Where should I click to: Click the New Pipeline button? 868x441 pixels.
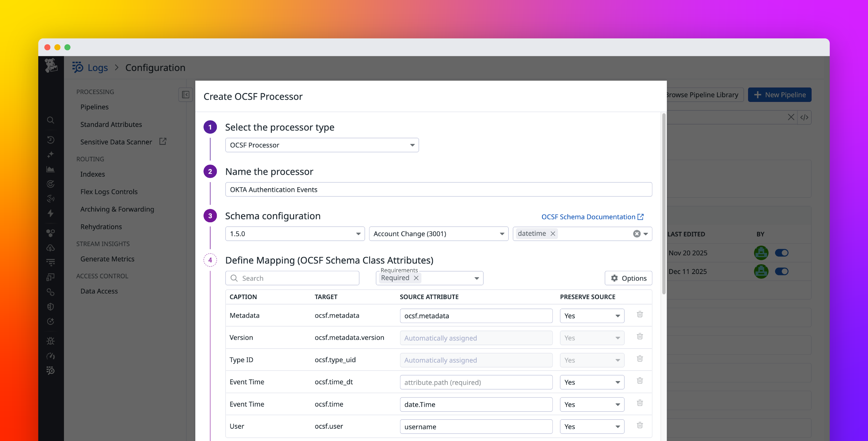pyautogui.click(x=780, y=95)
